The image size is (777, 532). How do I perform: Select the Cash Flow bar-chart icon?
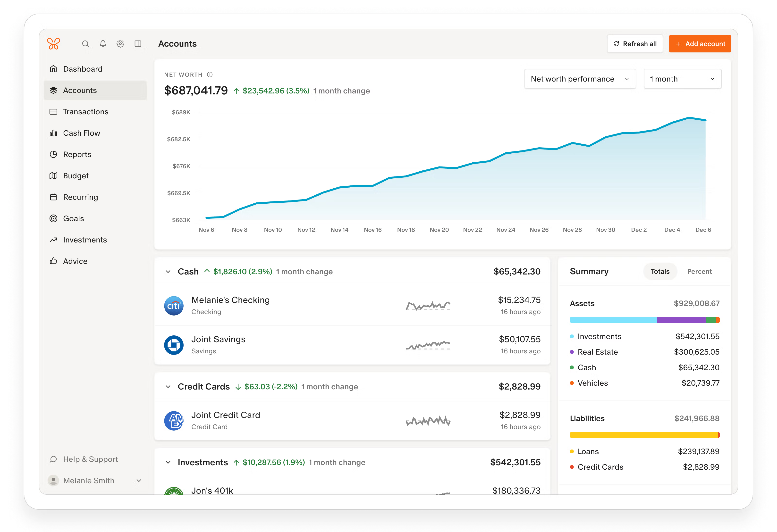coord(54,133)
